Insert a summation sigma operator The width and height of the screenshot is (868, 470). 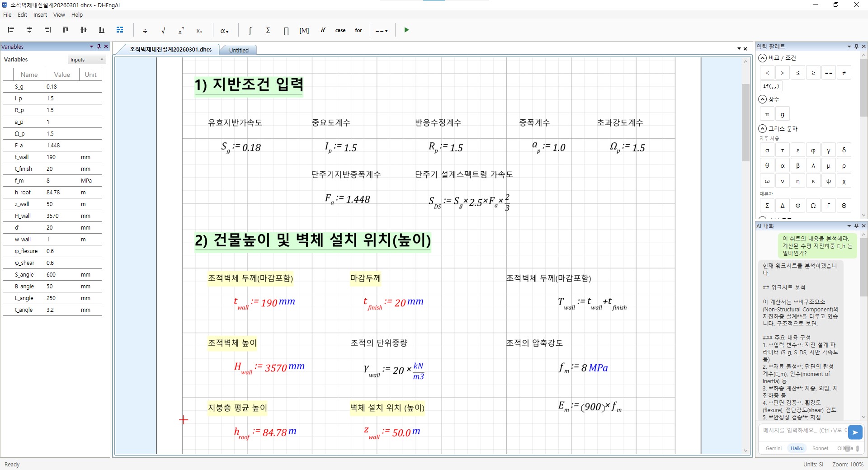coord(268,30)
